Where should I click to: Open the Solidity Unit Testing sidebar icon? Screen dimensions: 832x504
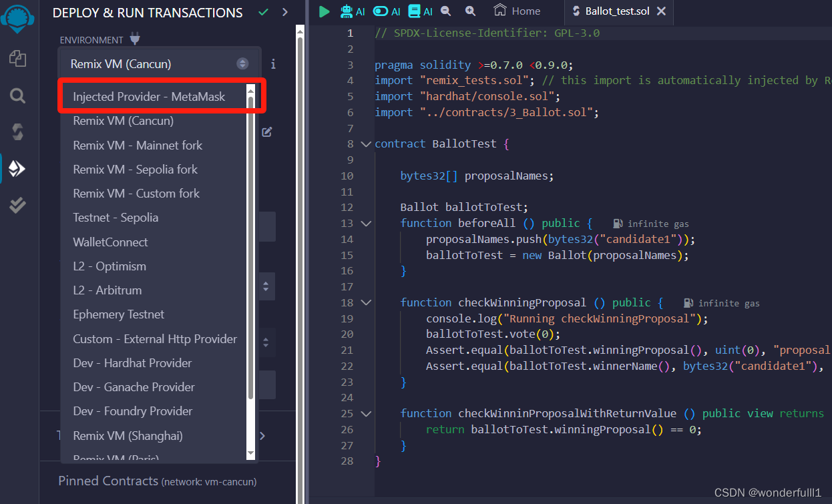18,205
